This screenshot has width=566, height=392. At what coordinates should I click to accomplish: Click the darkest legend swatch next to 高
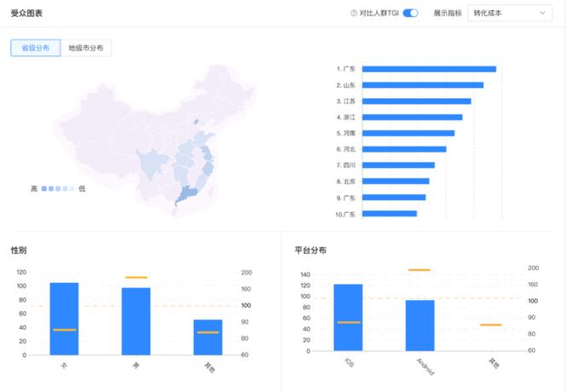click(44, 188)
